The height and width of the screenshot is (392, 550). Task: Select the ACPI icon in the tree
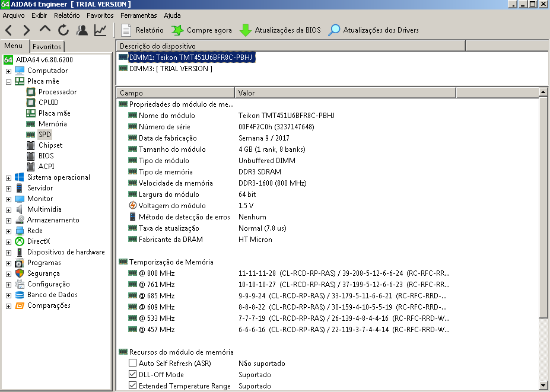click(31, 167)
